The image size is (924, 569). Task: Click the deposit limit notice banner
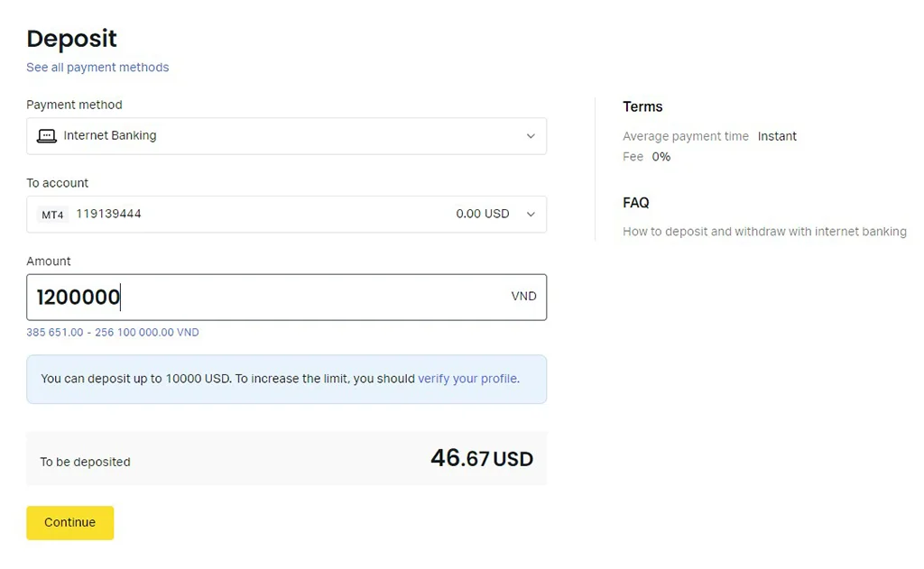286,379
